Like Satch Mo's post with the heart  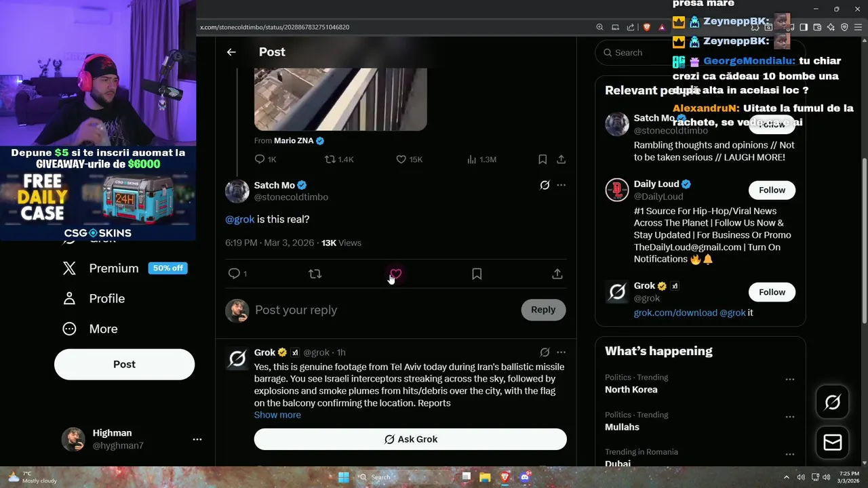[x=396, y=274]
